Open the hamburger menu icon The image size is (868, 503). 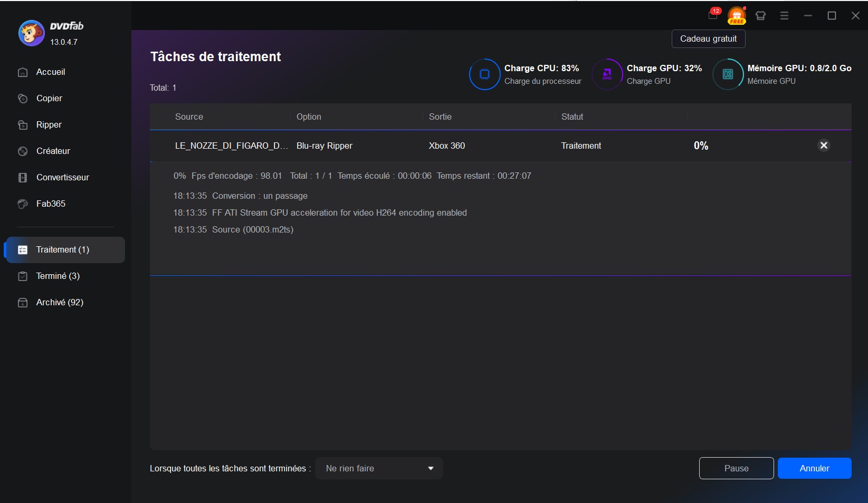point(784,16)
